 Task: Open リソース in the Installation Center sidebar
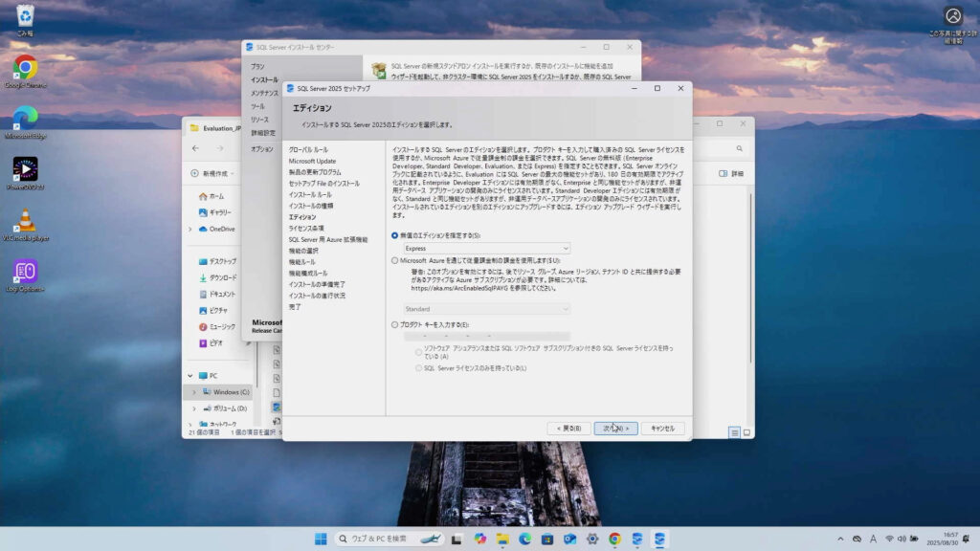[259, 120]
